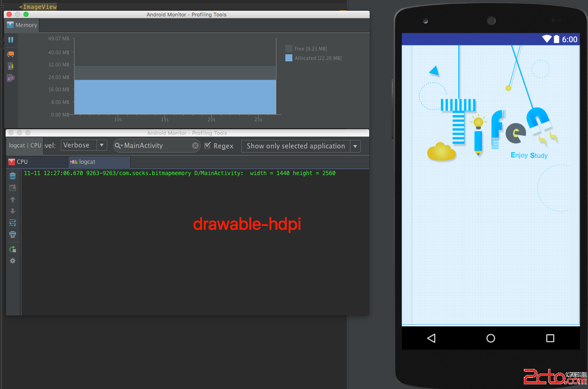
Task: Click the Free [9.23 MB] legend text
Action: point(311,49)
